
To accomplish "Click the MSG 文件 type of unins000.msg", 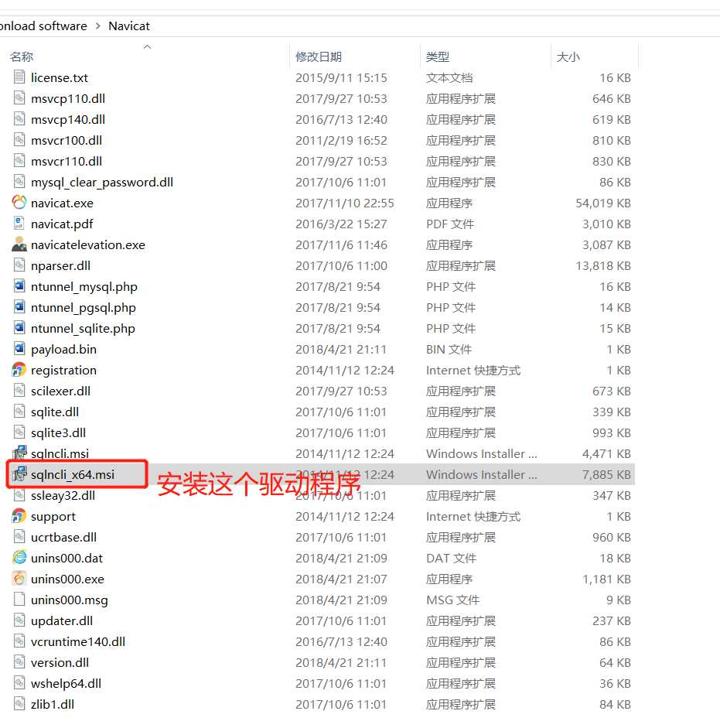I will pos(452,600).
